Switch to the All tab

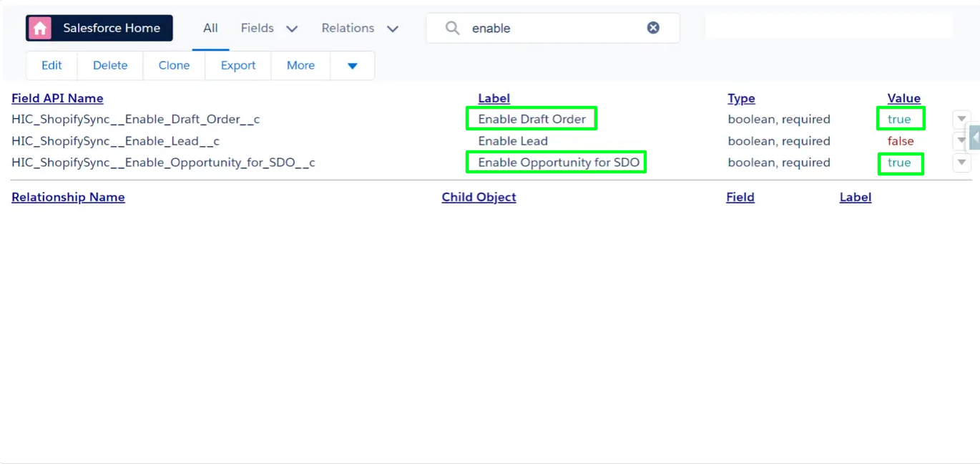210,28
